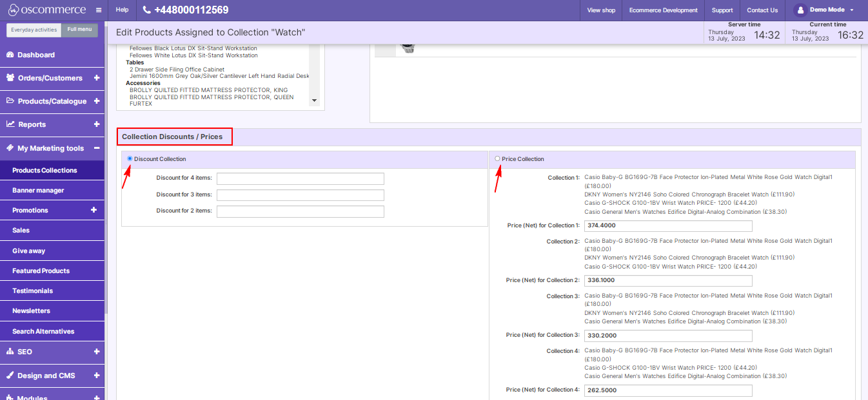
Task: Open the Demo Mode dropdown arrow
Action: (852, 10)
